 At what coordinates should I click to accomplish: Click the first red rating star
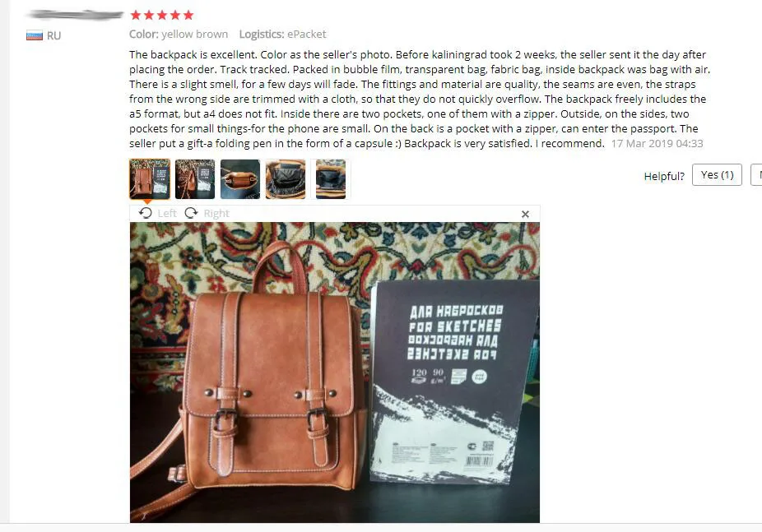136,15
